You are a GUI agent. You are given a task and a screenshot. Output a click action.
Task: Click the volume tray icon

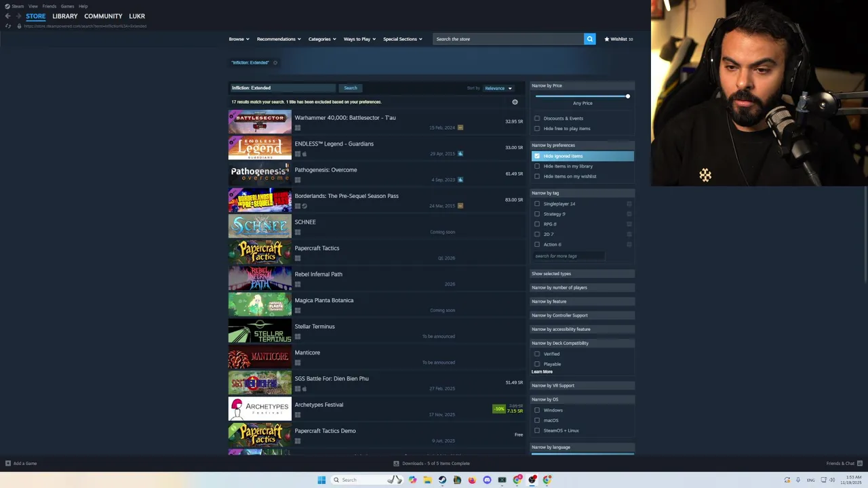(x=832, y=480)
